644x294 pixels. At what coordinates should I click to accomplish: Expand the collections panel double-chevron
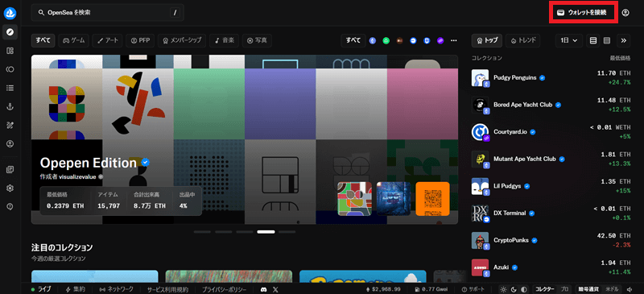623,40
